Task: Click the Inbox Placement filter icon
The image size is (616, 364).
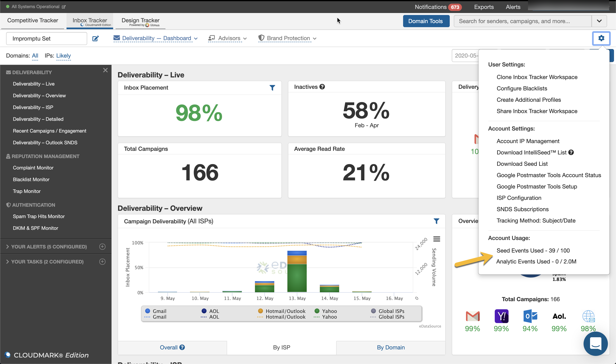Action: [x=272, y=88]
